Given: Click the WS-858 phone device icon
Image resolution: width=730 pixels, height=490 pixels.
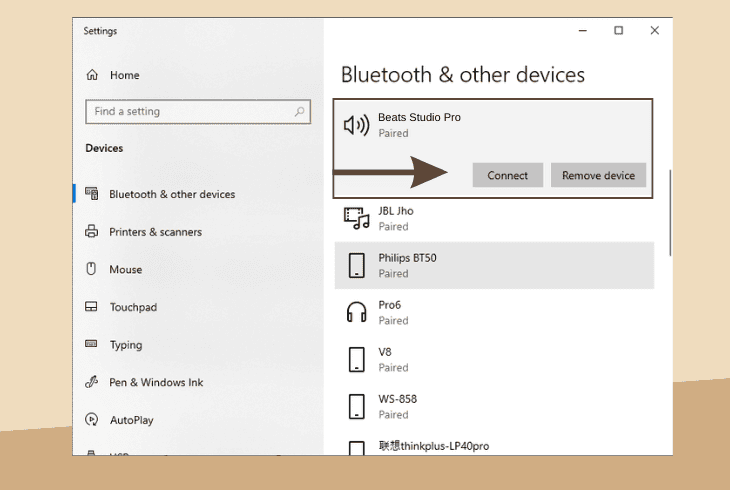Looking at the screenshot, I should pyautogui.click(x=357, y=406).
